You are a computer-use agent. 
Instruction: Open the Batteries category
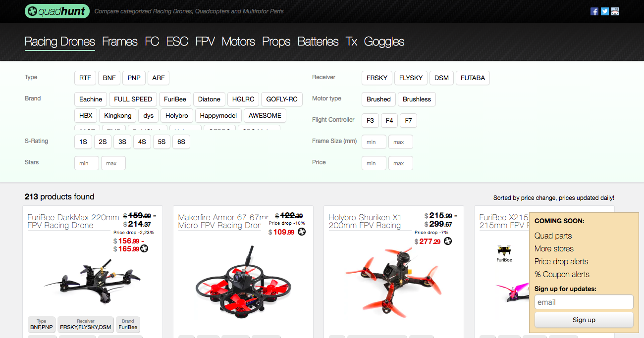click(318, 42)
